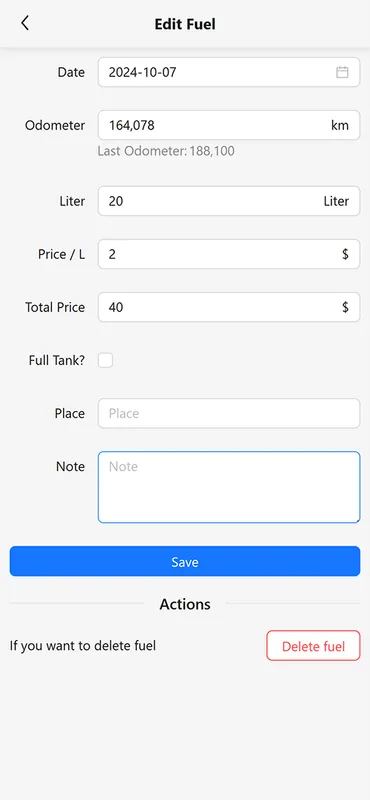
Task: Tick the Full Tank checkbox
Action: (x=106, y=361)
